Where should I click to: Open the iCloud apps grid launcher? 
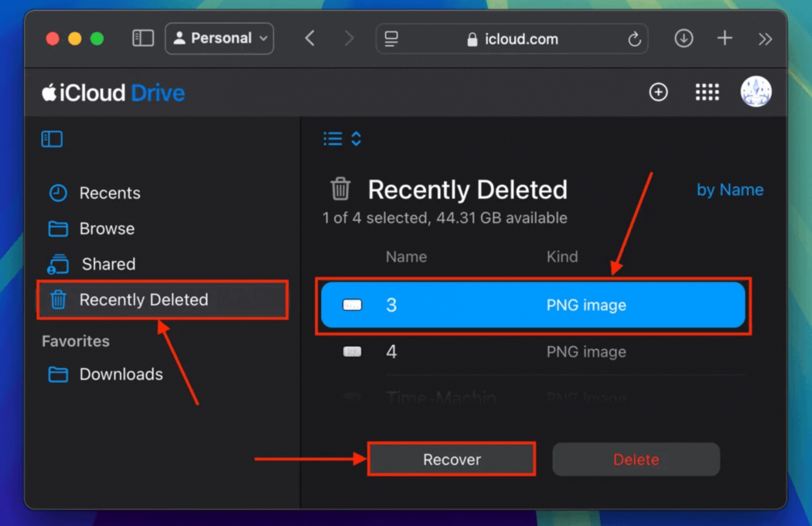point(706,92)
